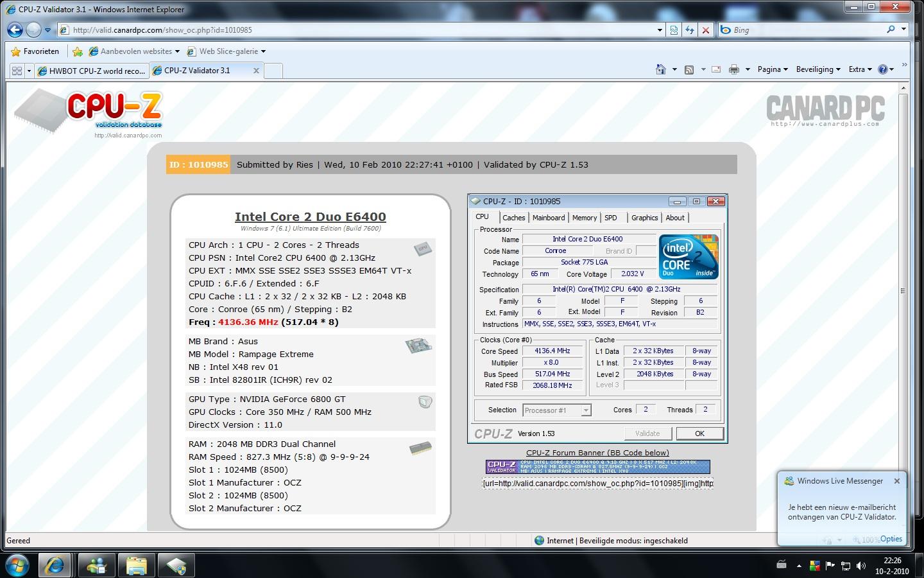Open the Aanbevolen websites favorite
Viewport: 924px width, 578px height.
135,51
